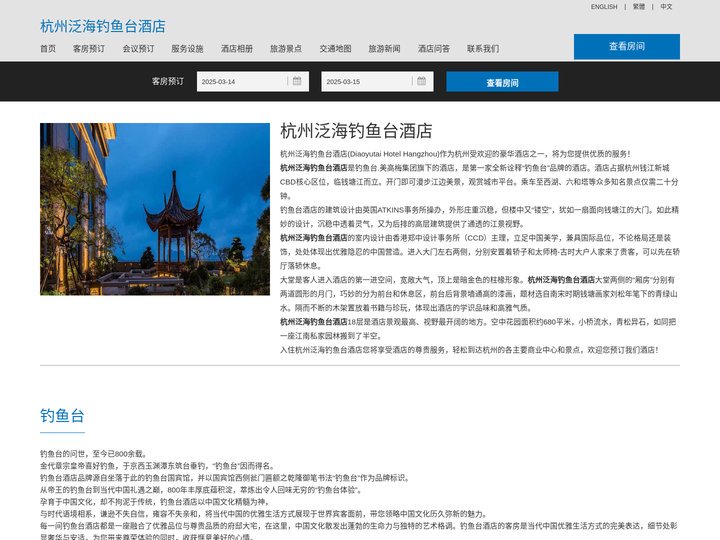Open the 旅游景点 menu item
720x540 pixels.
[286, 49]
